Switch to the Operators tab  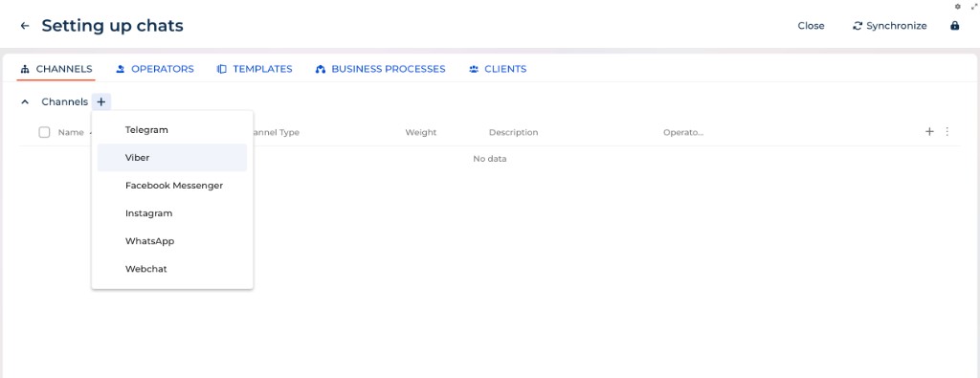[155, 69]
